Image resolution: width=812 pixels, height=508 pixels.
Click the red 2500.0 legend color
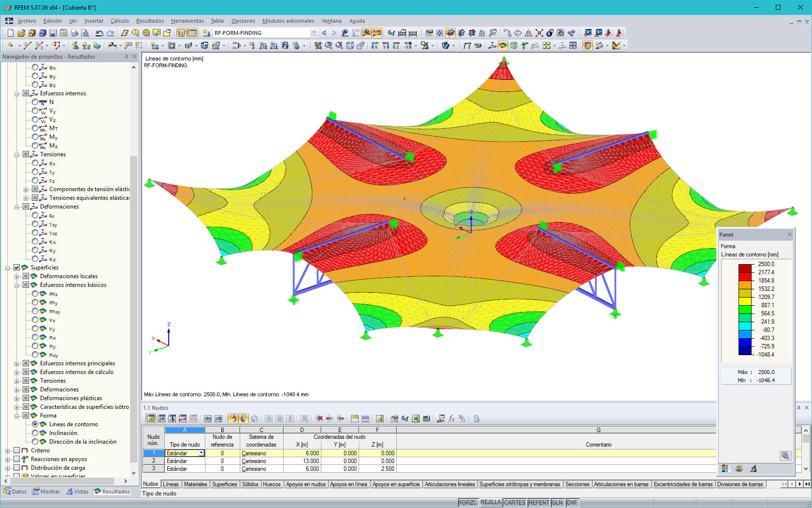(x=745, y=269)
